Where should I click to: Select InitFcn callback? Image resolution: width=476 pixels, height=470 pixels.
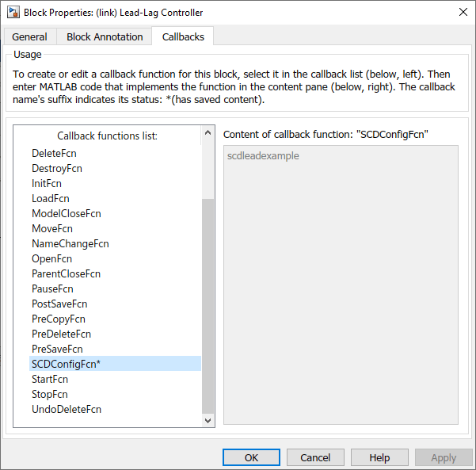click(x=47, y=183)
